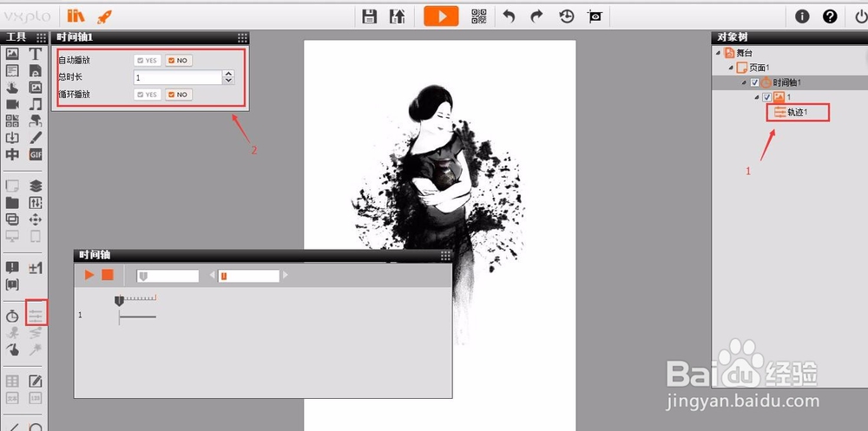This screenshot has height=431, width=868.
Task: Select the 中 character tool
Action: [12, 154]
